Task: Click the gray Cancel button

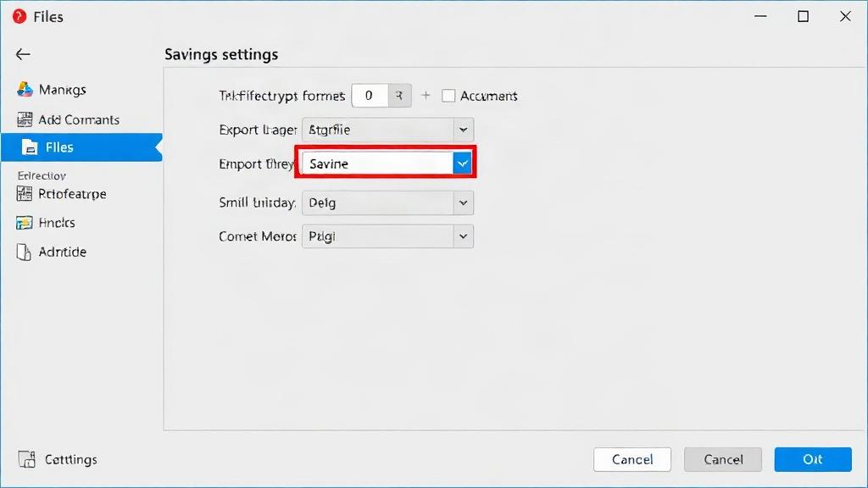Action: [x=723, y=459]
